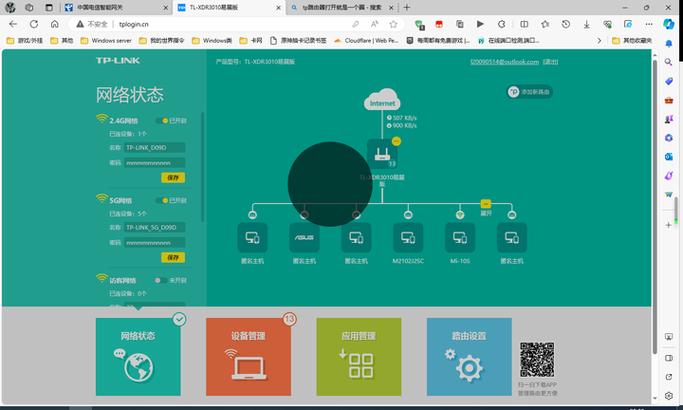Open the 网络状态 network status tile
This screenshot has height=410, width=683.
138,357
